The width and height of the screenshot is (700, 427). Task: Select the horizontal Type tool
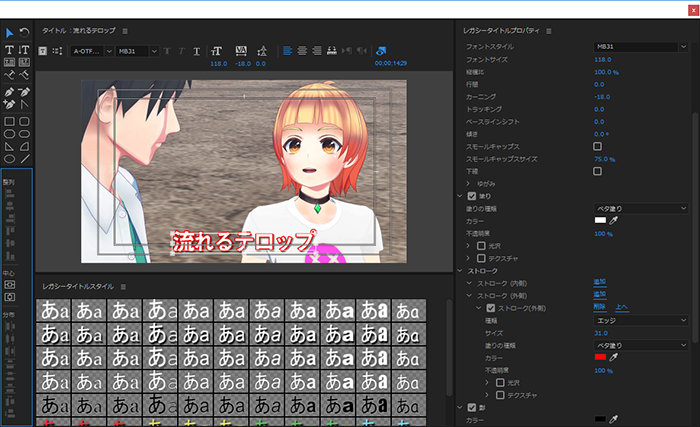(9, 50)
